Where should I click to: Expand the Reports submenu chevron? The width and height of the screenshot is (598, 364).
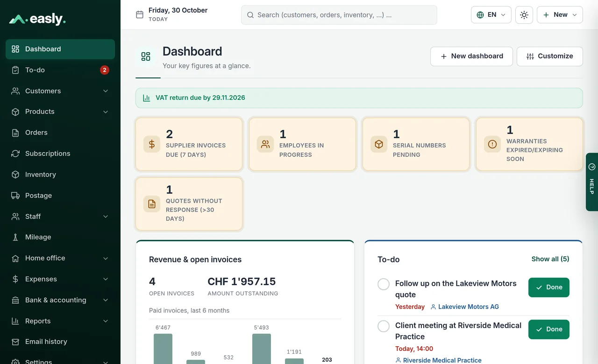click(106, 321)
